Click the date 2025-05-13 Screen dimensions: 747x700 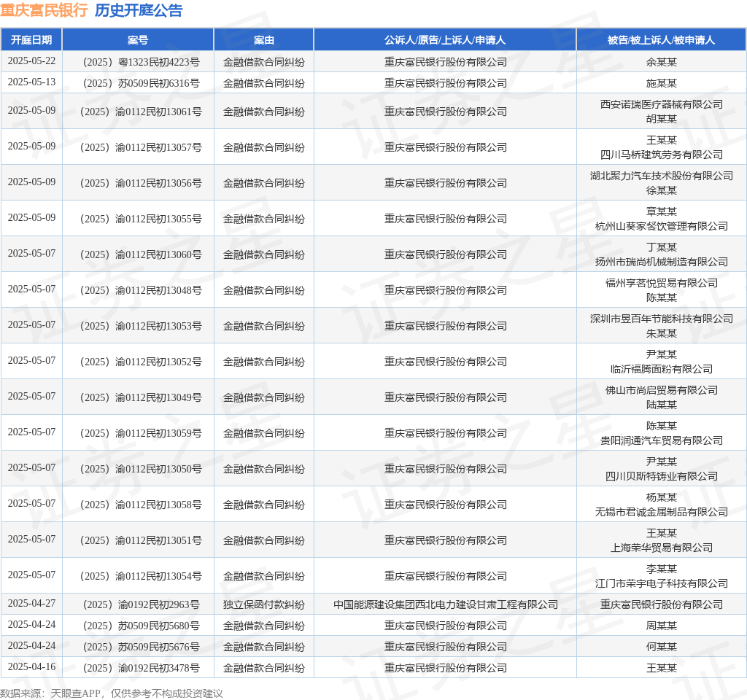31,82
